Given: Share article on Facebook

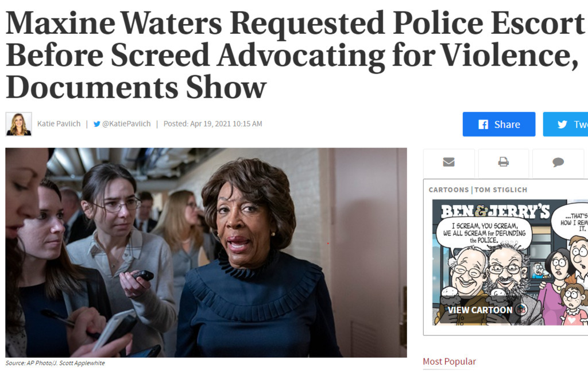Looking at the screenshot, I should [x=499, y=124].
